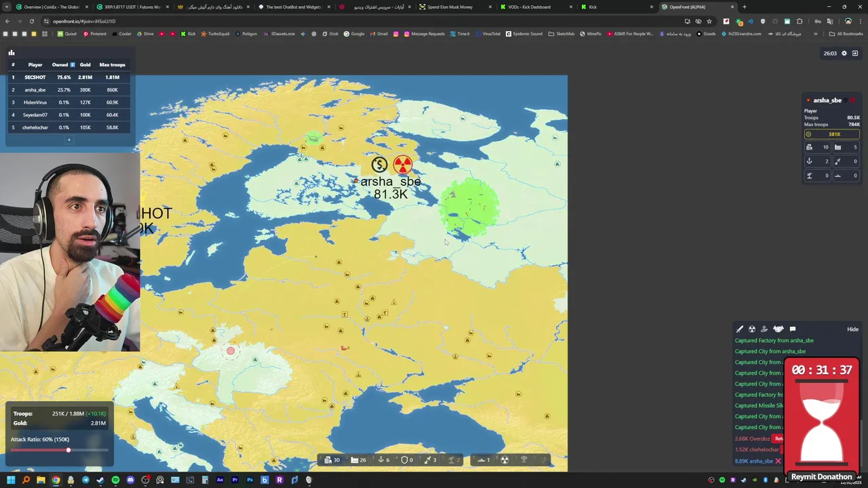Click the exit game icon next to settings gear
Screen dimensions: 868x488
pyautogui.click(x=855, y=54)
